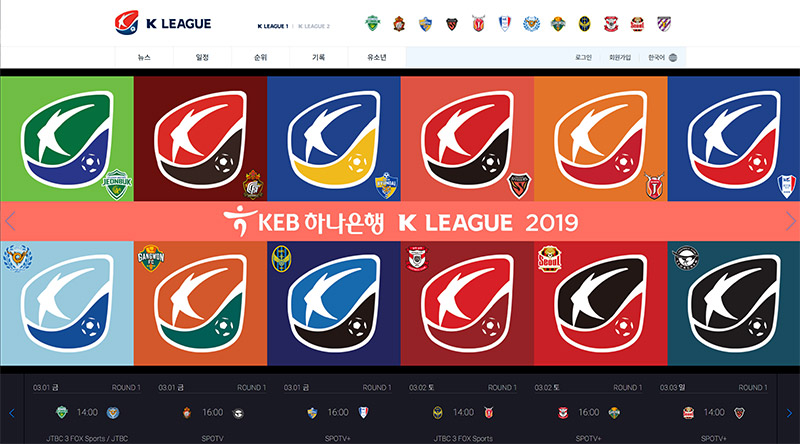Switch to the K LEAGUE 1 tab

272,26
